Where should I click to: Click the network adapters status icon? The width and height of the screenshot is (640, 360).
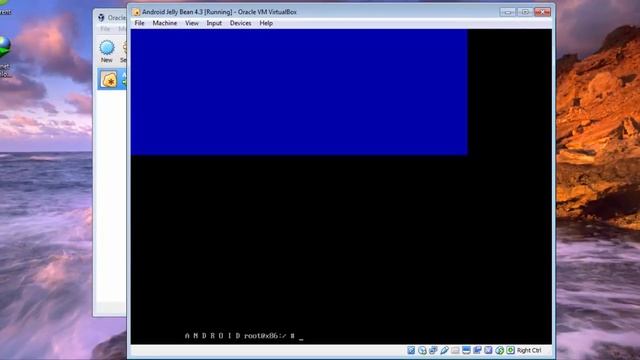click(x=433, y=350)
